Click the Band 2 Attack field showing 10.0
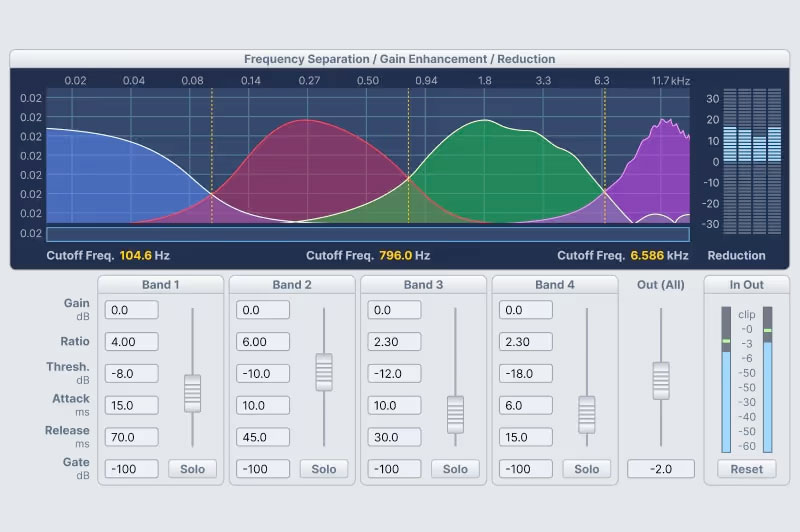The width and height of the screenshot is (800, 532). (x=263, y=406)
